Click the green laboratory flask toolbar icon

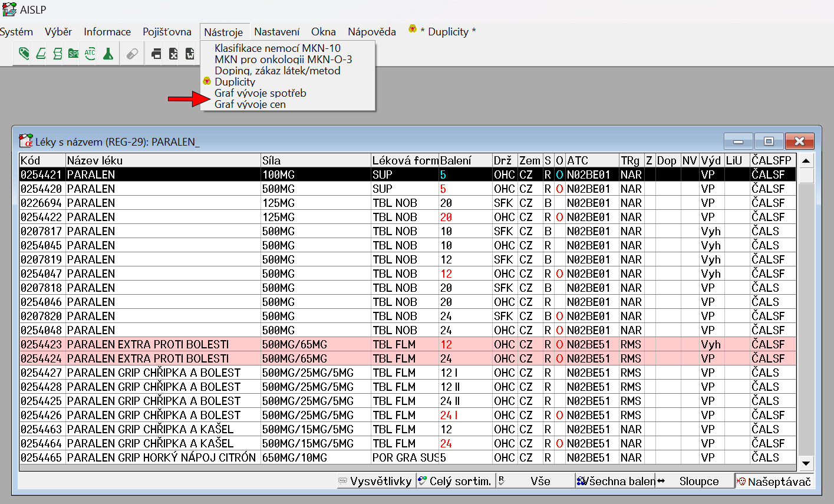[x=108, y=54]
